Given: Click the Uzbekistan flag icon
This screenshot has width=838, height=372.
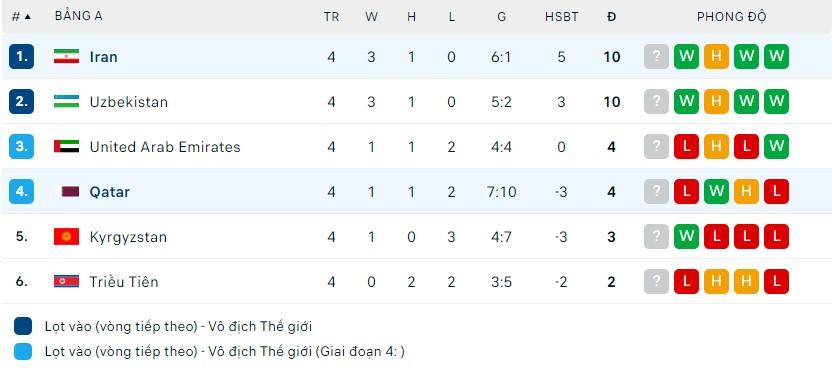Looking at the screenshot, I should click(x=66, y=102).
